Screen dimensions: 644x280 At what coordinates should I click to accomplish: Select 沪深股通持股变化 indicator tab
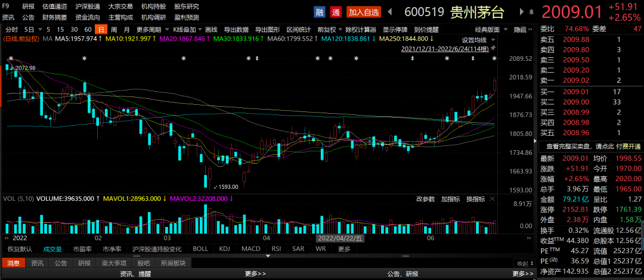(157, 249)
